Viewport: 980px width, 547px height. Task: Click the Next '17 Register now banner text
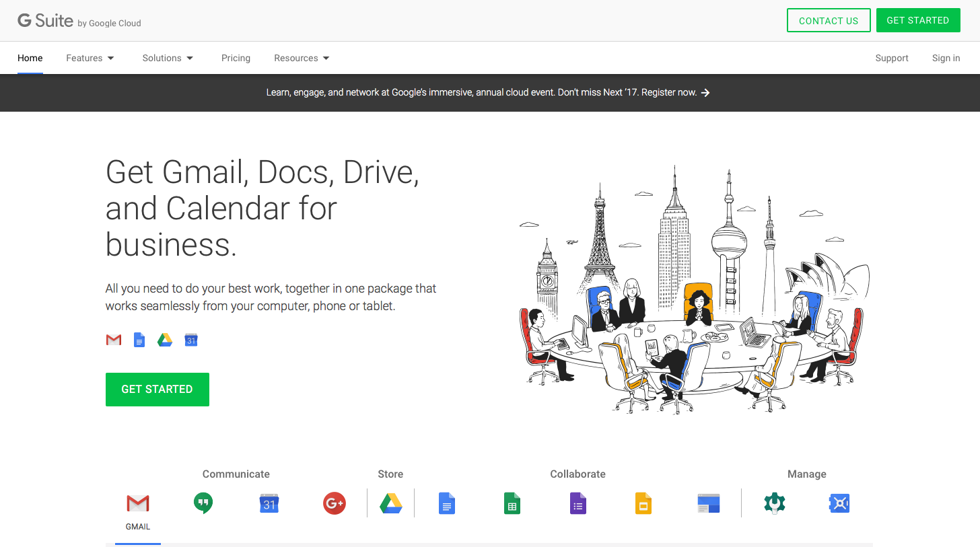[x=481, y=92]
